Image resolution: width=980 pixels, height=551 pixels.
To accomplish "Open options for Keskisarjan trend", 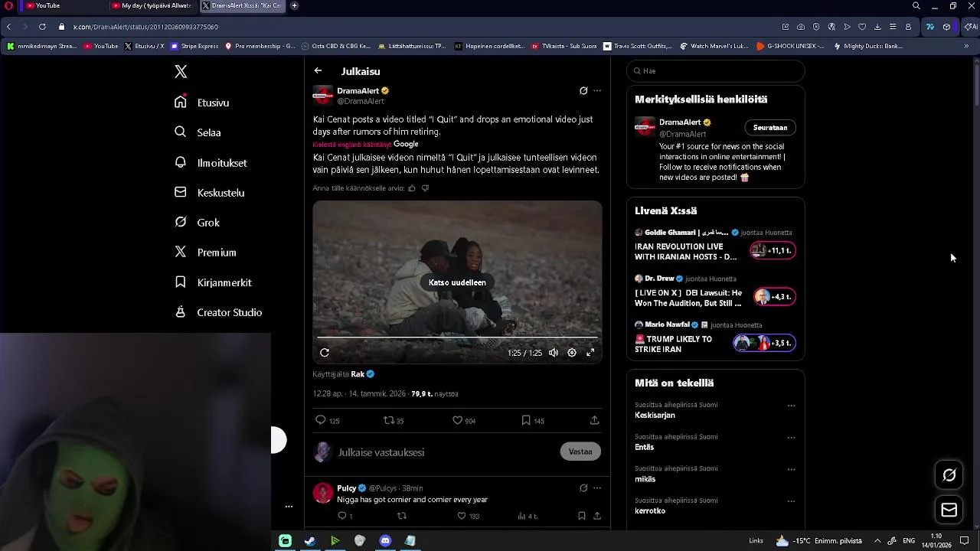I will coord(792,406).
